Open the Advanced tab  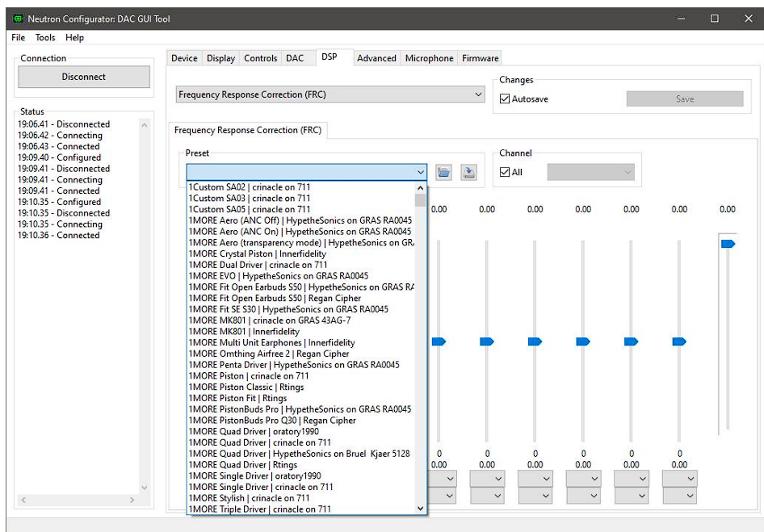(x=376, y=58)
